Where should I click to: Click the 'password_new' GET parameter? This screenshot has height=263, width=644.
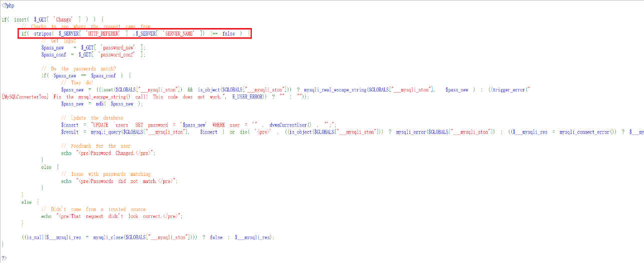coord(118,47)
